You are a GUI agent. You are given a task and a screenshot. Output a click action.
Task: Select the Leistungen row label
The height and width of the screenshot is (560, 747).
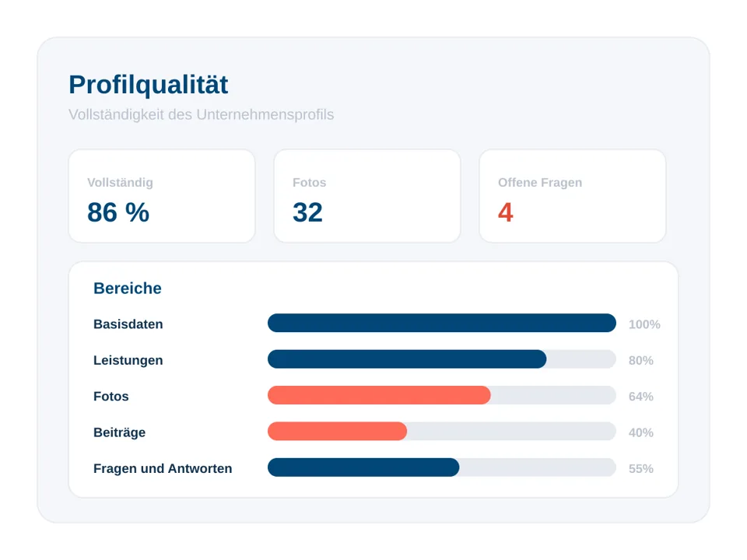coord(128,360)
